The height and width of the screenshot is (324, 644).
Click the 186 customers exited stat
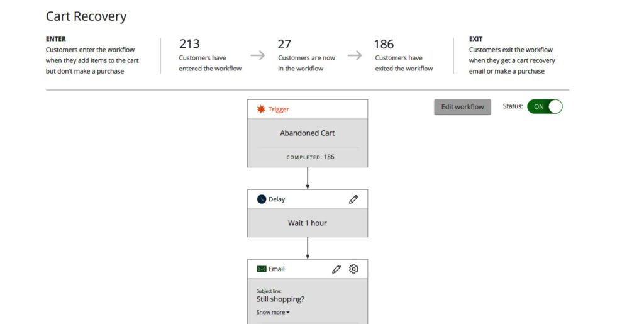(384, 44)
